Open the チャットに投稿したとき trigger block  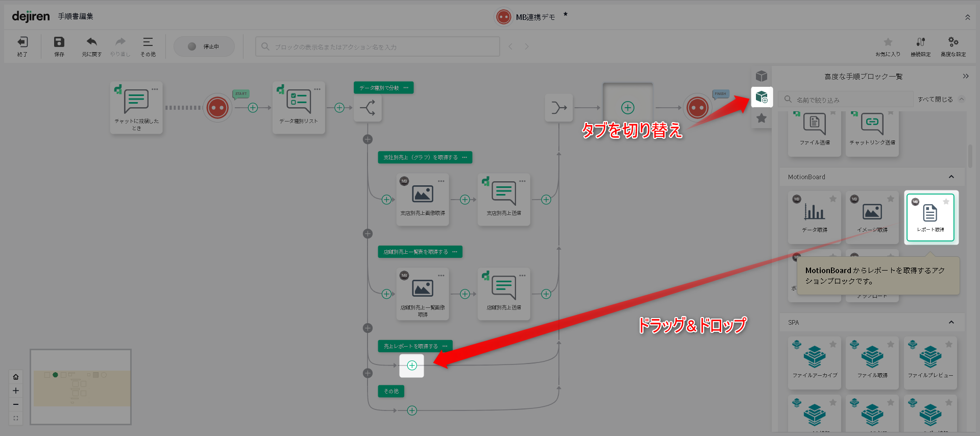(136, 108)
